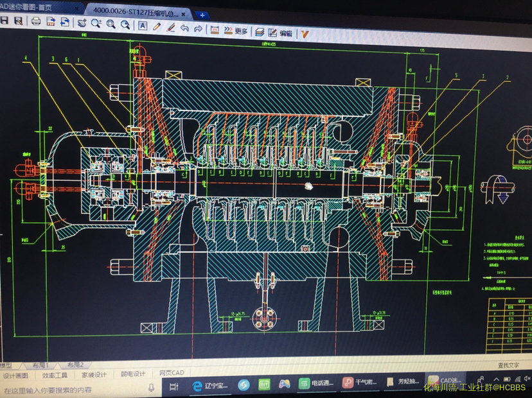
Task: Open the game controller taskbar icon
Action: pyautogui.click(x=285, y=384)
